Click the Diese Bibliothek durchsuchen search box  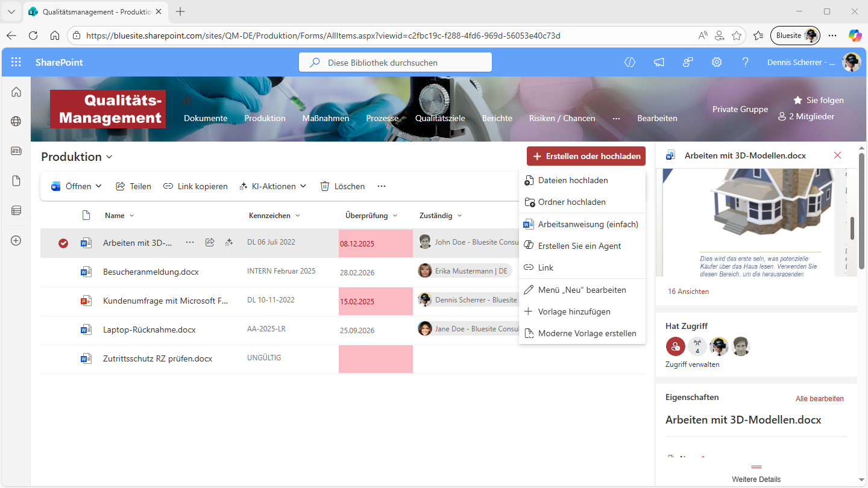[x=395, y=63]
